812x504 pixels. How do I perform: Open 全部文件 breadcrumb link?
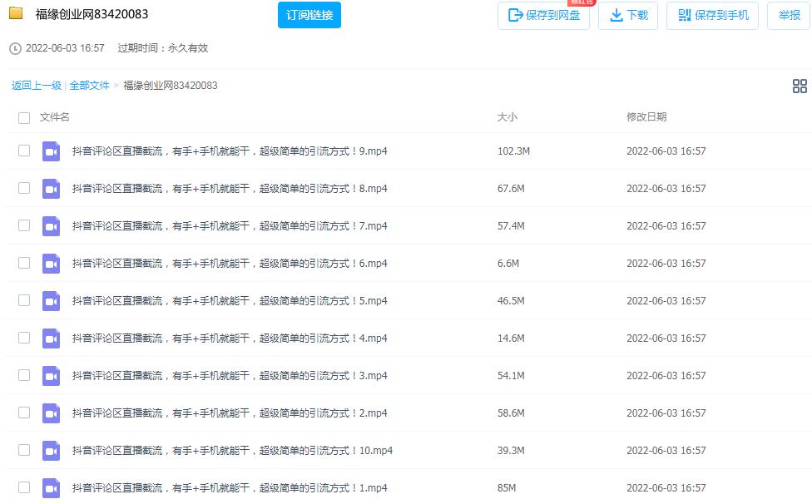pyautogui.click(x=89, y=86)
